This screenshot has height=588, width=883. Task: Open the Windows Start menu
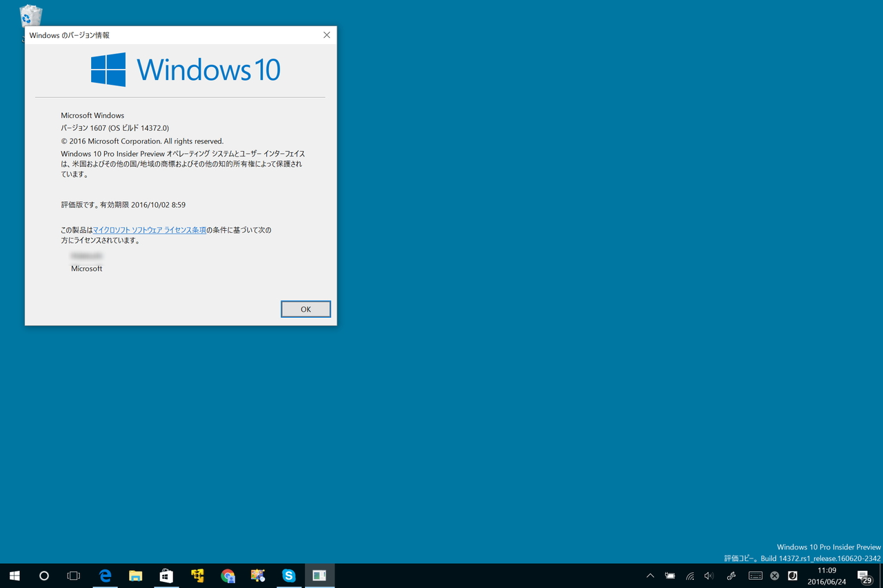pyautogui.click(x=14, y=576)
